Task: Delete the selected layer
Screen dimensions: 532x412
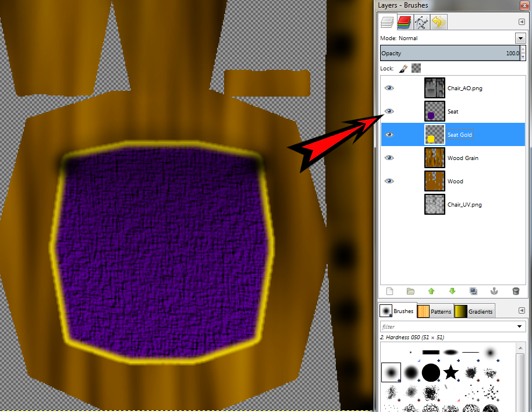Action: point(516,292)
